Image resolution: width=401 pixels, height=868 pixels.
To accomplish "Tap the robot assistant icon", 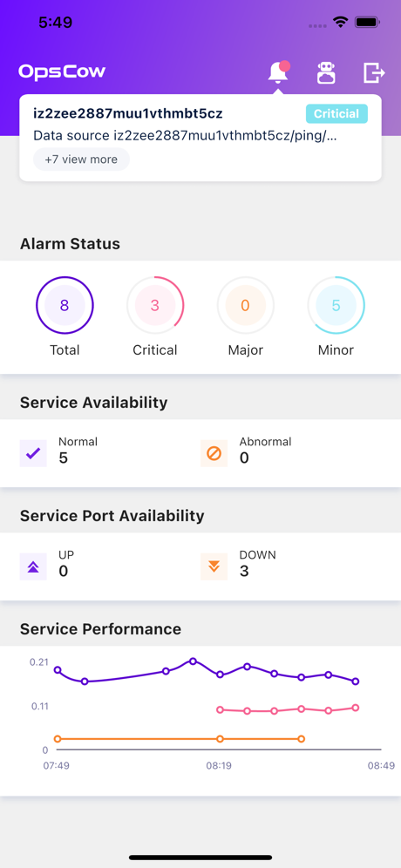I will (x=326, y=72).
